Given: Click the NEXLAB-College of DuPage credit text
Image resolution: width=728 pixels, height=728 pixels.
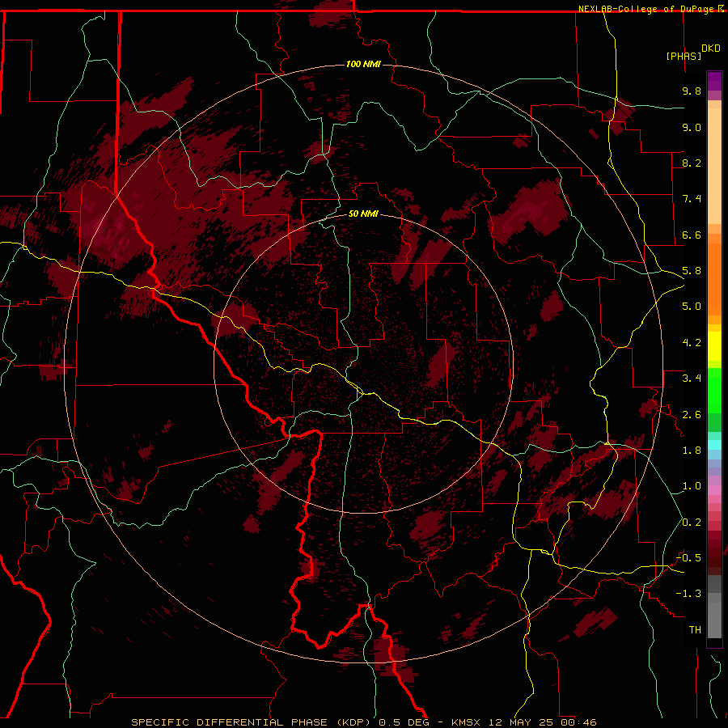Looking at the screenshot, I should [645, 9].
